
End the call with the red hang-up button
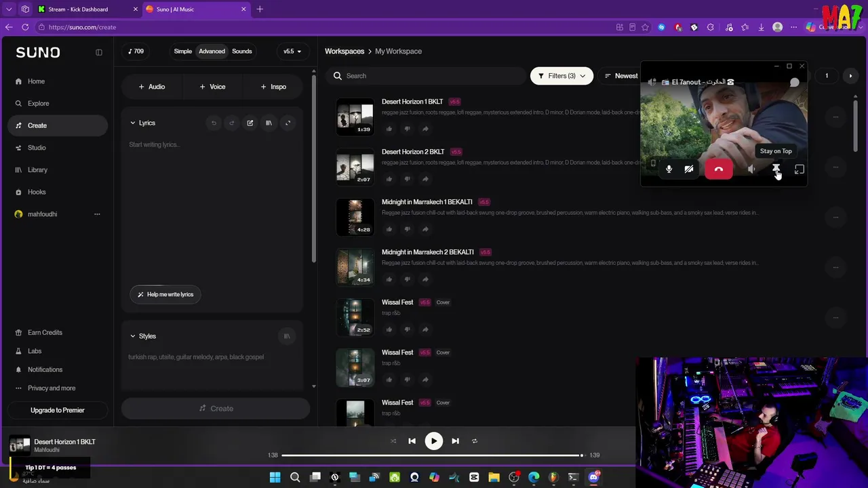pyautogui.click(x=719, y=169)
